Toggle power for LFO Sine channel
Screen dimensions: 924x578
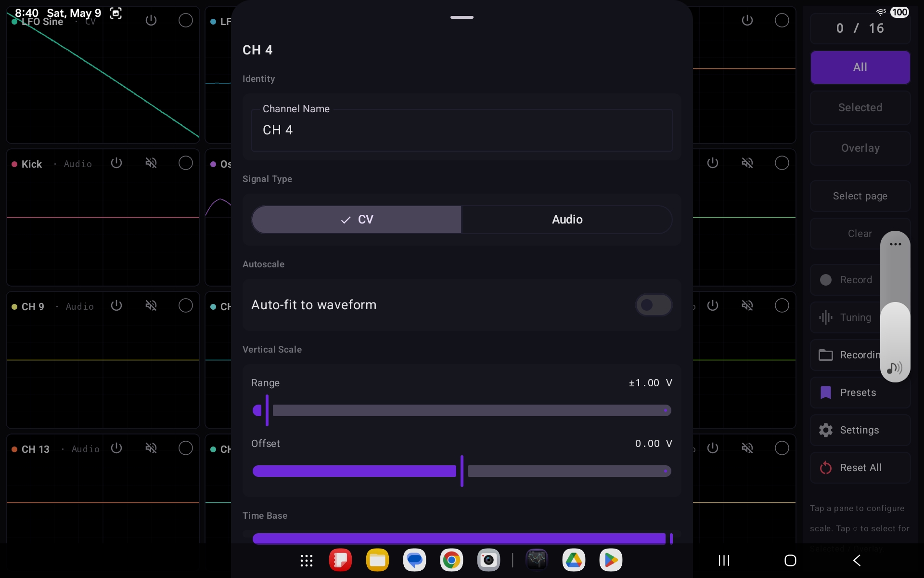[x=151, y=20]
